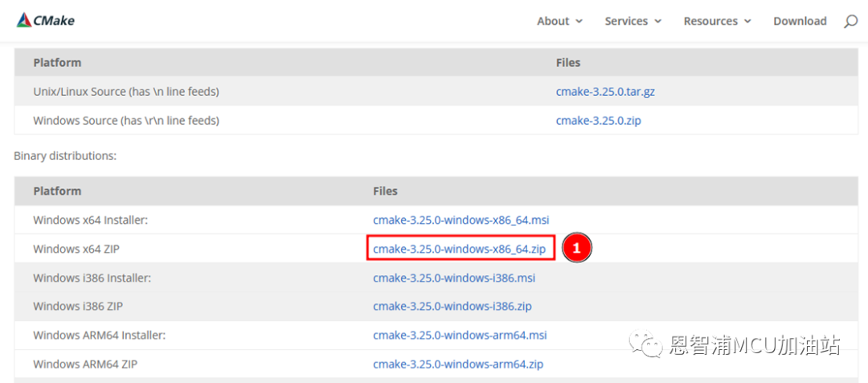868x383 pixels.
Task: Click 'Binary distributions:' text
Action: pos(65,156)
